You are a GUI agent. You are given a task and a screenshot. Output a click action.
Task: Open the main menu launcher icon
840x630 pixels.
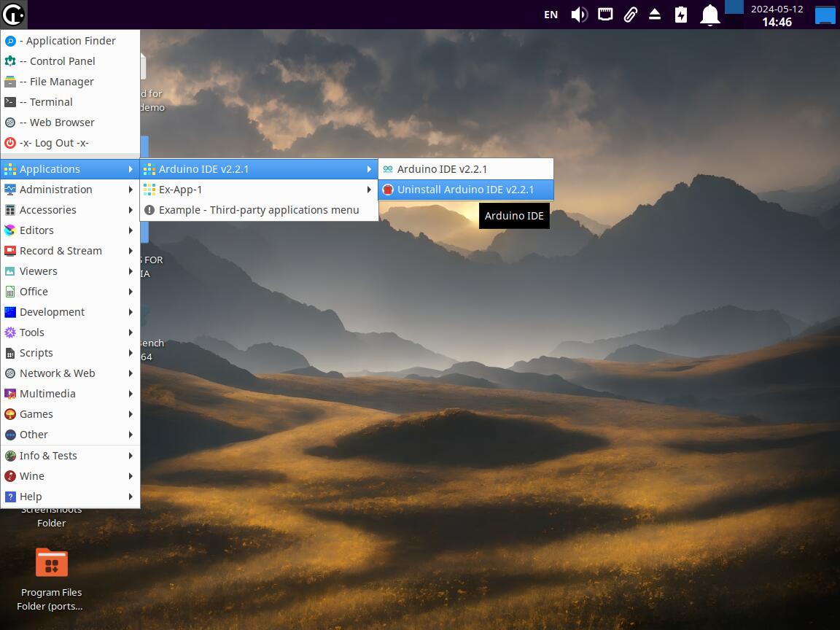pos(13,15)
